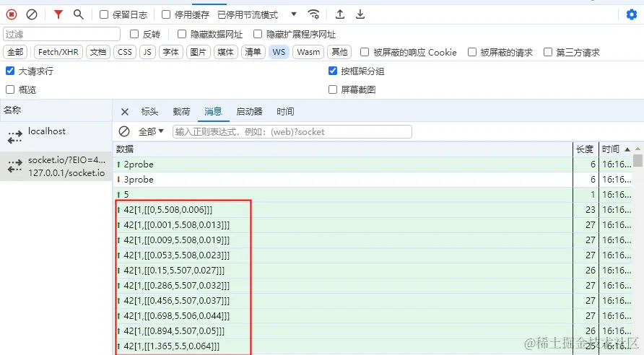This screenshot has width=644, height=355.
Task: Open network settings gear
Action: click(x=632, y=14)
